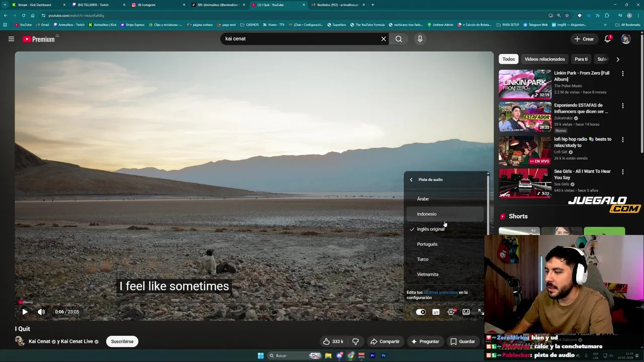Open a new browser tab with plus

click(x=372, y=5)
